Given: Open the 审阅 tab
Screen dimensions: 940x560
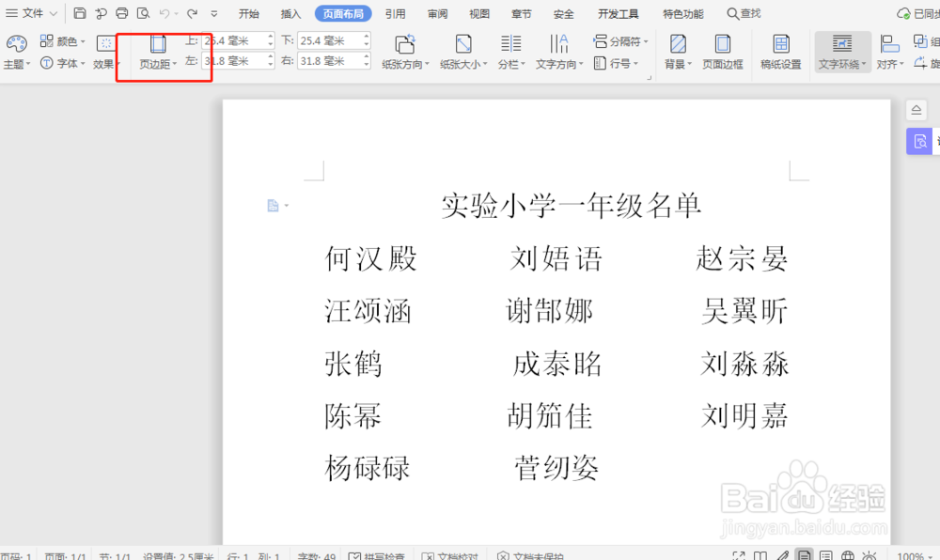Looking at the screenshot, I should click(438, 14).
